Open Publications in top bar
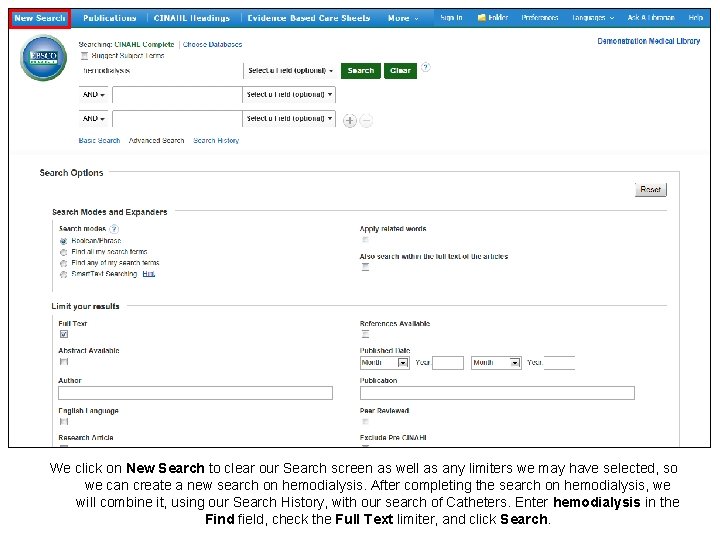Image resolution: width=720 pixels, height=540 pixels. [x=109, y=18]
